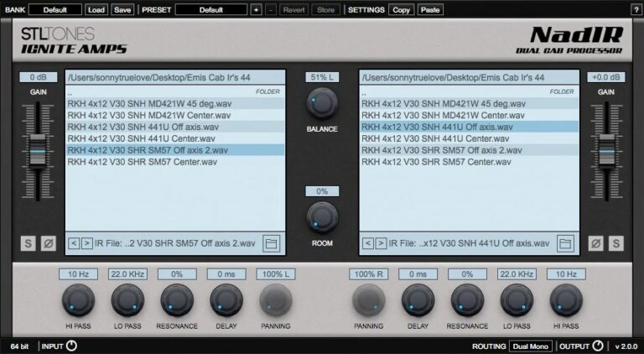Adjust the left GAIN fader
The width and height of the screenshot is (644, 354).
click(x=38, y=151)
